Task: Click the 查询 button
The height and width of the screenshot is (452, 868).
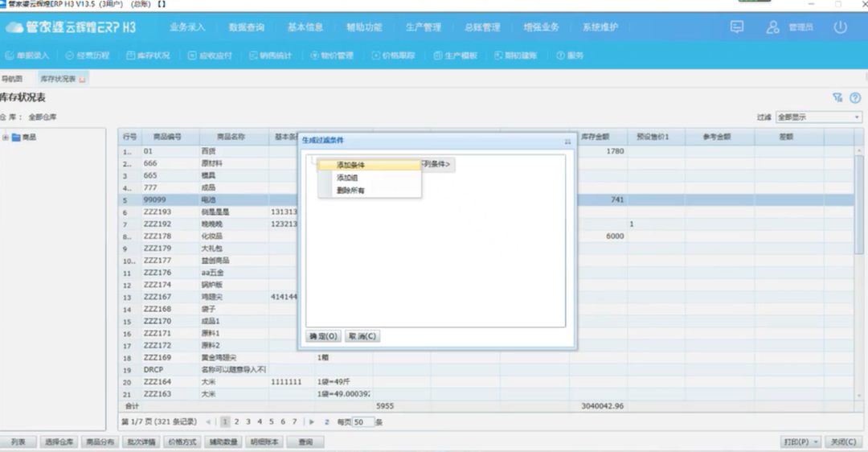Action: pos(305,442)
